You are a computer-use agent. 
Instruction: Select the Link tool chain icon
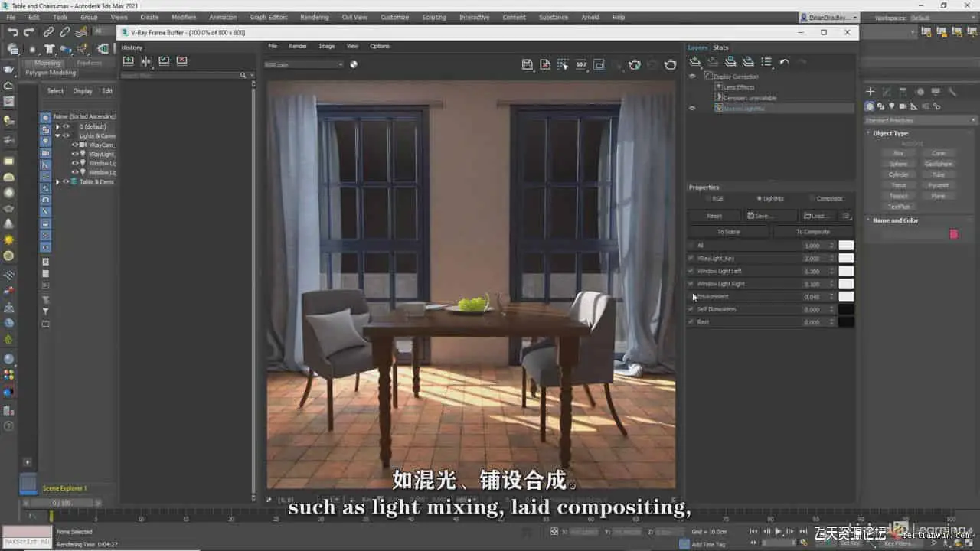[x=48, y=31]
